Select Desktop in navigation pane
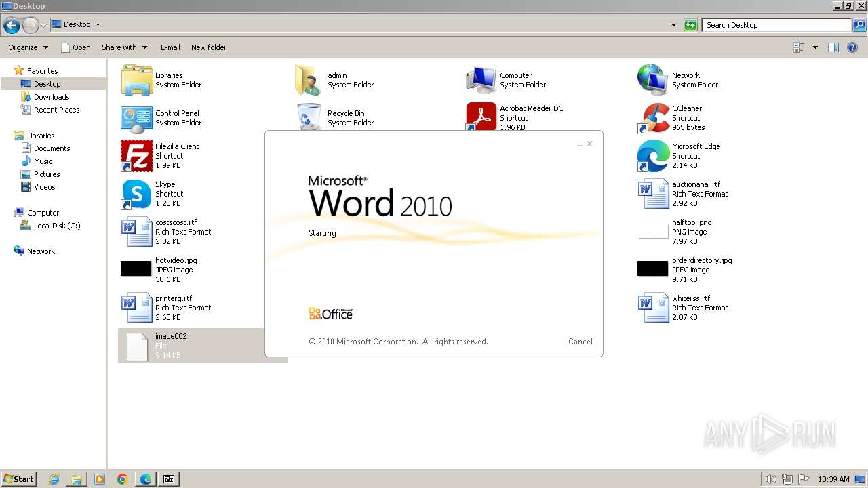This screenshot has width=868, height=488. coord(47,84)
